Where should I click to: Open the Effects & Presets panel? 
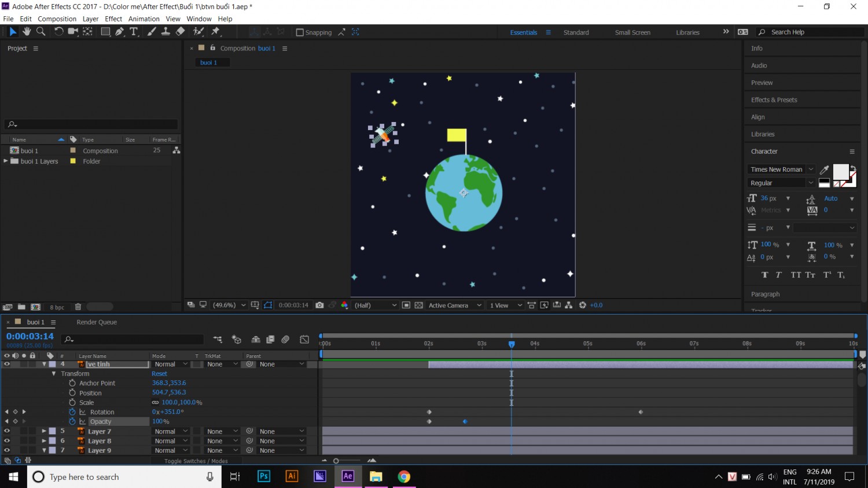pos(774,100)
